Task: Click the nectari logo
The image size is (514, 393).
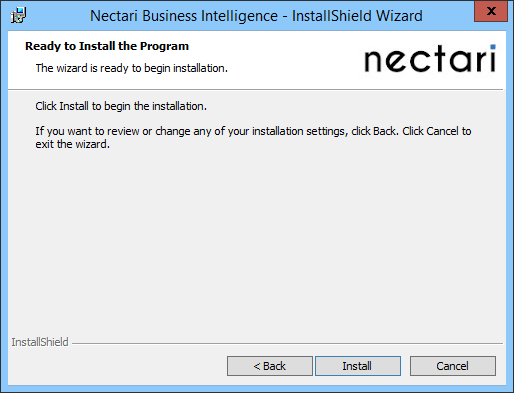Action: pos(430,59)
